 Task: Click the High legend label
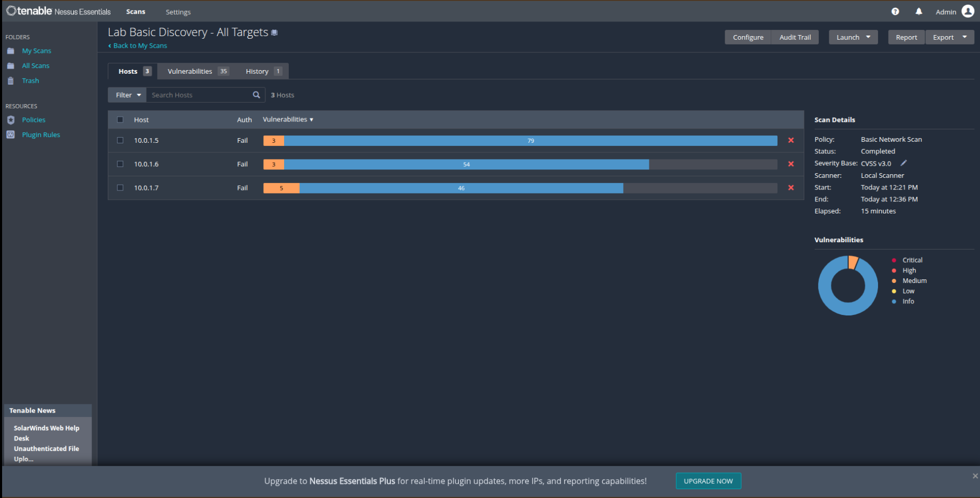coord(909,270)
